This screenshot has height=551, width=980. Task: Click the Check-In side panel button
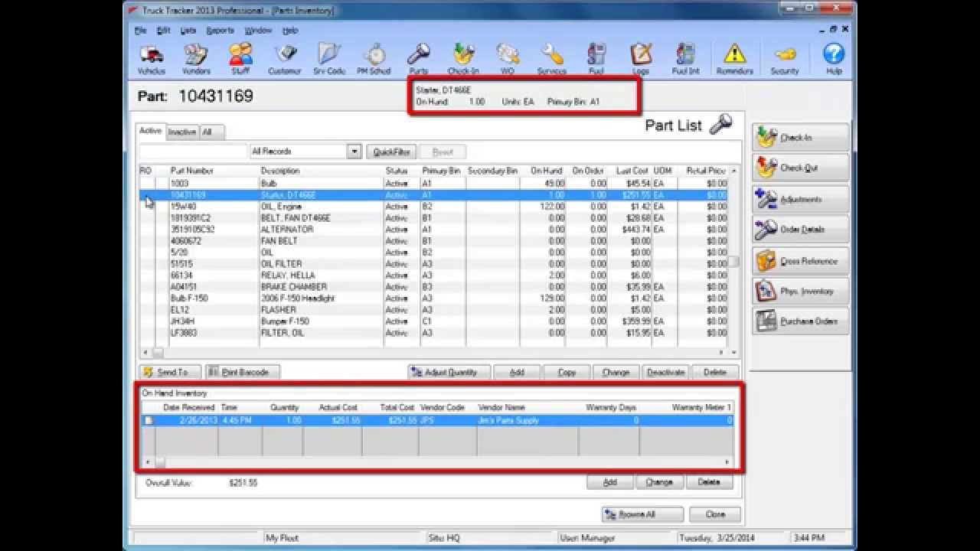[x=801, y=138]
